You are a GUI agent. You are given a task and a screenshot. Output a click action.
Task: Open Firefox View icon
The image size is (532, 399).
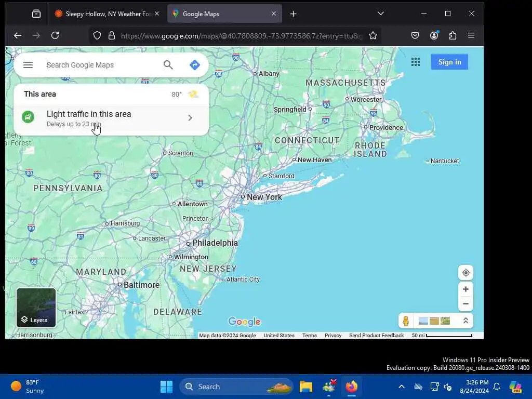click(x=36, y=14)
